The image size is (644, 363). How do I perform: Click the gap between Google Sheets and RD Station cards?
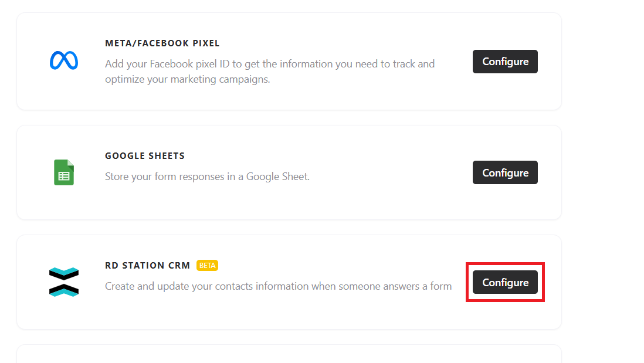[289, 228]
